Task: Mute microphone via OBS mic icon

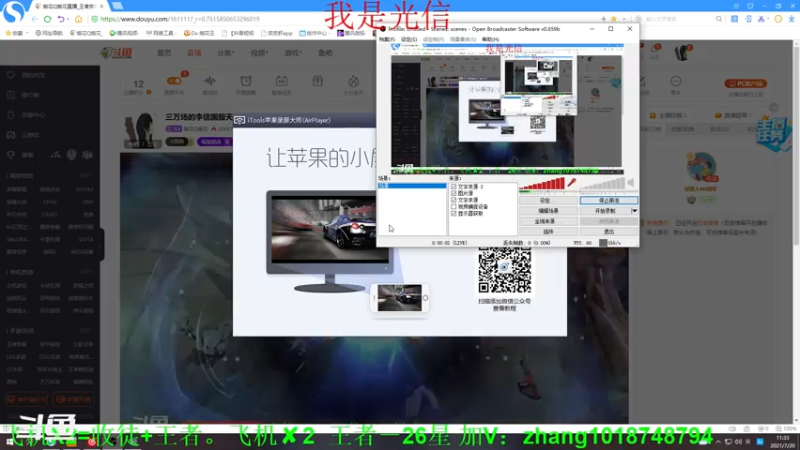Action: coord(571,183)
